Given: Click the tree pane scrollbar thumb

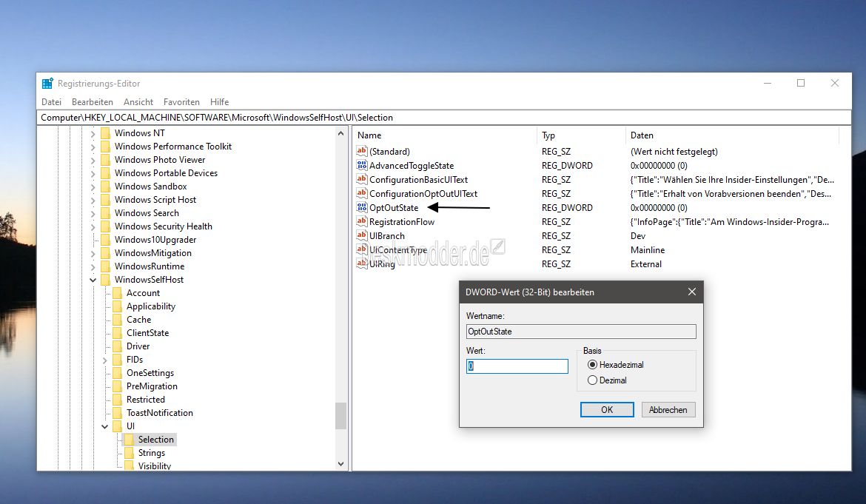Looking at the screenshot, I should tap(340, 416).
